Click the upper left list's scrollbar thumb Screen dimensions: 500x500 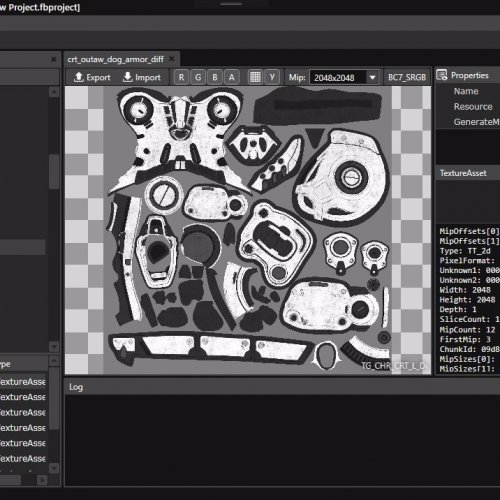[54, 172]
